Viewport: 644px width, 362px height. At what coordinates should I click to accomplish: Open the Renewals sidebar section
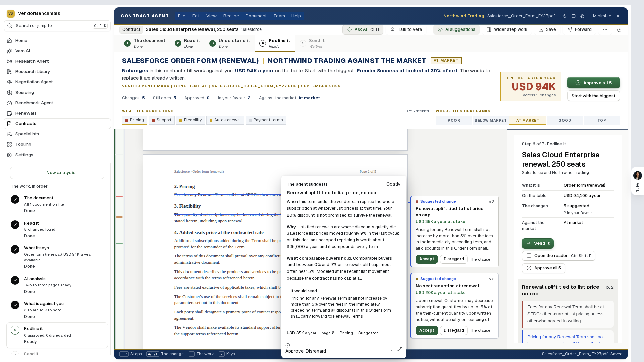click(x=57, y=113)
